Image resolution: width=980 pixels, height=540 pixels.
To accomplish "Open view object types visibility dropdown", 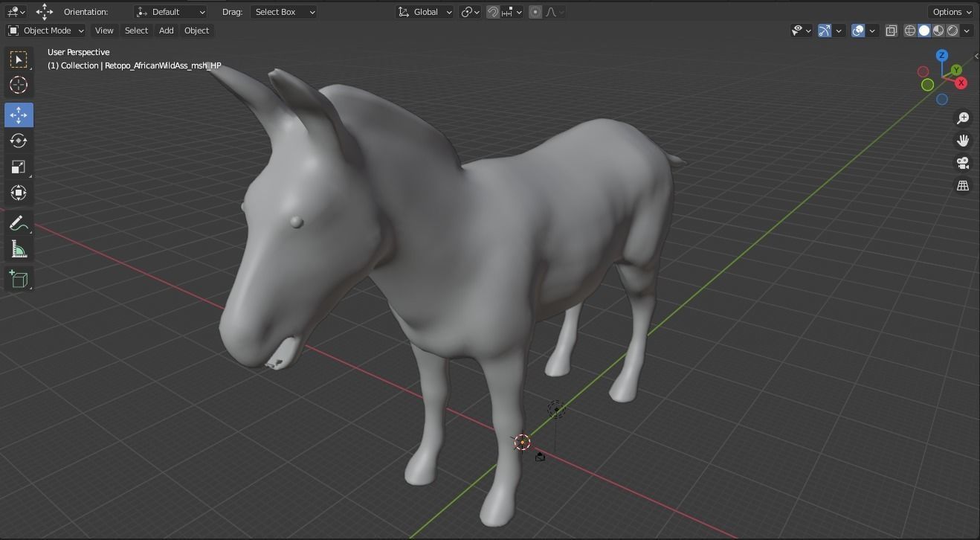I will 801,30.
